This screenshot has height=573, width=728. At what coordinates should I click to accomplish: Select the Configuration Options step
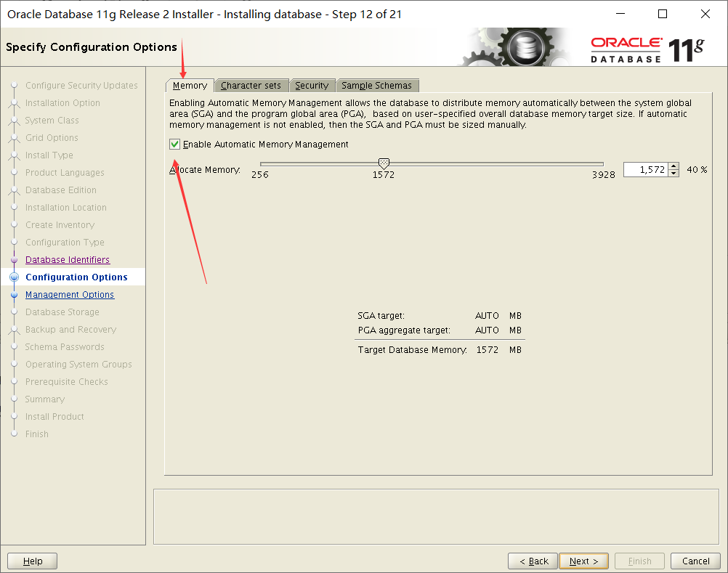[76, 277]
